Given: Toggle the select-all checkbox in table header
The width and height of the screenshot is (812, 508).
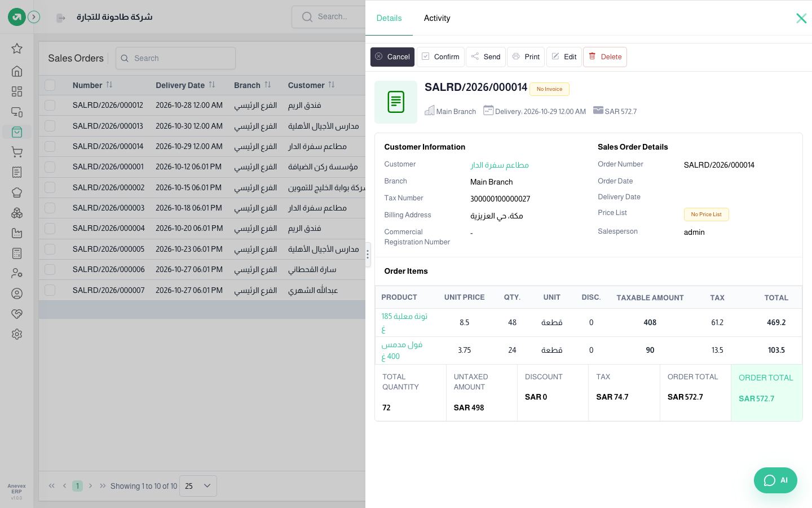Looking at the screenshot, I should (50, 85).
